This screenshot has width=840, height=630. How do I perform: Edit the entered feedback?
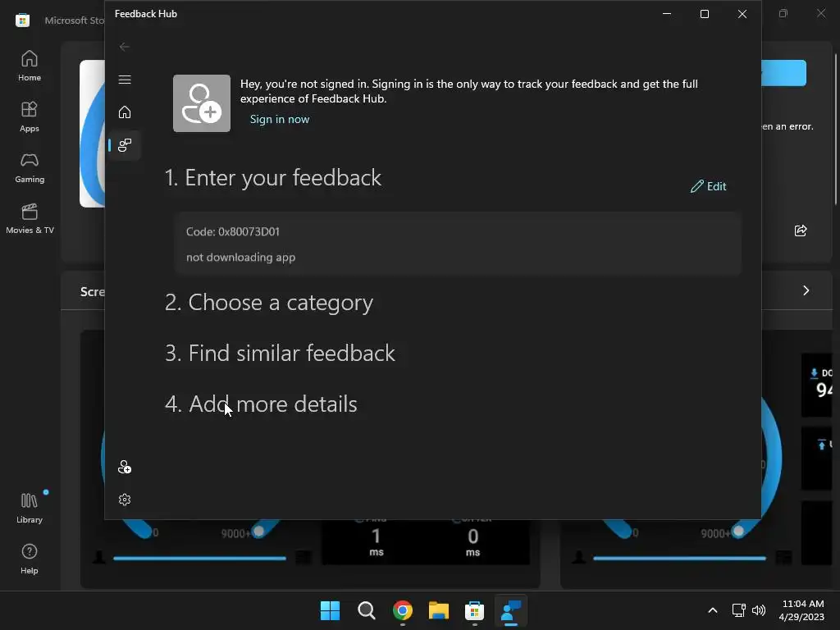click(x=708, y=186)
